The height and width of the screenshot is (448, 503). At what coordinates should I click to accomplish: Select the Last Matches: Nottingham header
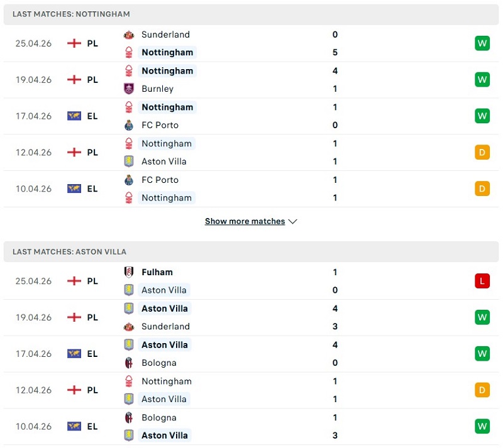tap(72, 14)
